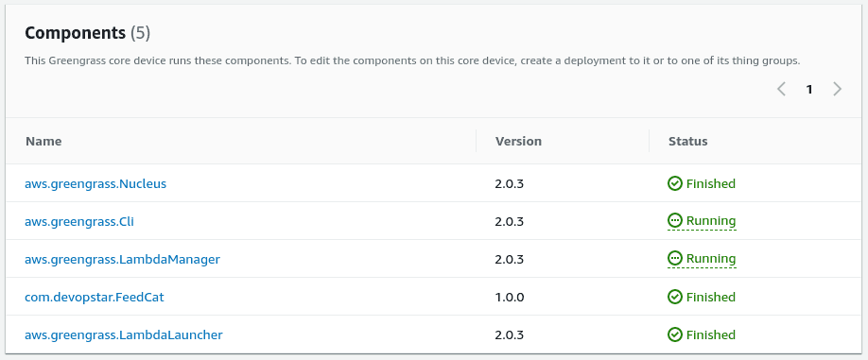Click the 'This Greengrass core device' description text
Screen dimensions: 868x360
[x=412, y=60]
